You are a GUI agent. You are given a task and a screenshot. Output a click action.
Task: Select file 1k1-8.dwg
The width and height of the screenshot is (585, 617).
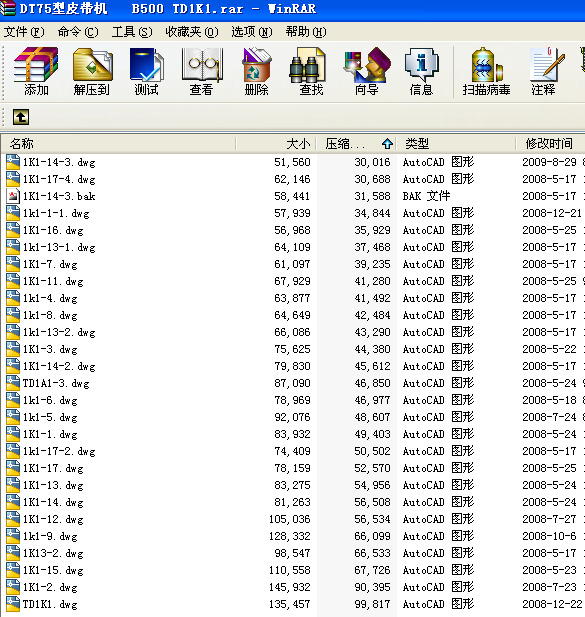click(50, 315)
